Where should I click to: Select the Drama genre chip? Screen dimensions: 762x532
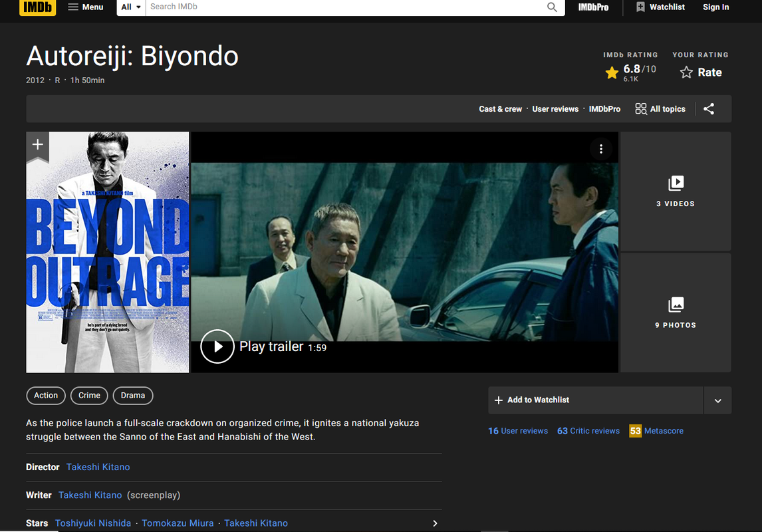(x=133, y=396)
